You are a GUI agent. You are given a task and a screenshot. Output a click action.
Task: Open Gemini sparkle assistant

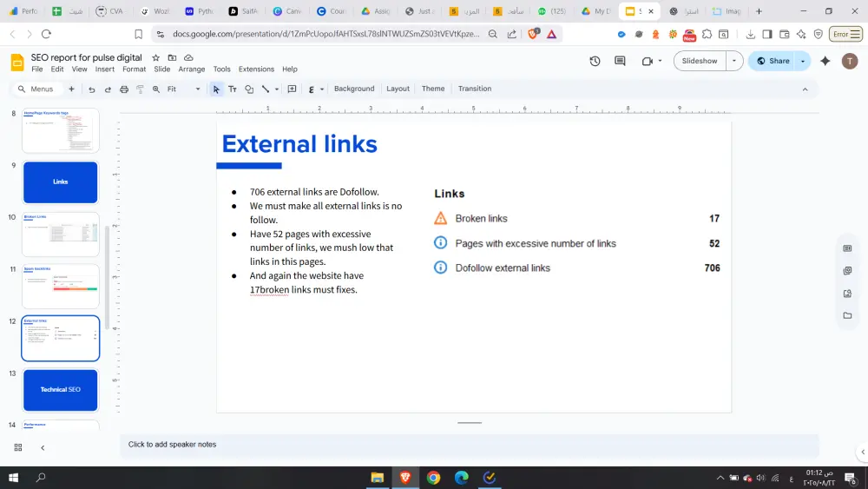tap(825, 61)
